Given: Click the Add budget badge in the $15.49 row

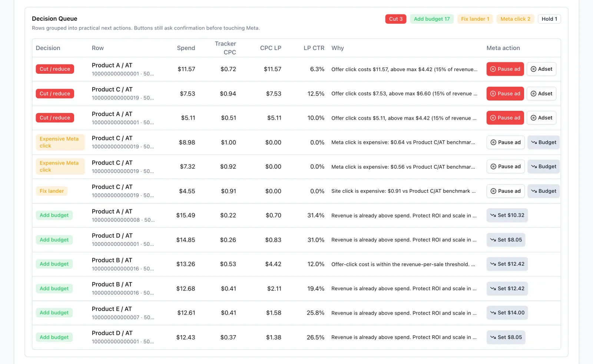Looking at the screenshot, I should pos(54,215).
